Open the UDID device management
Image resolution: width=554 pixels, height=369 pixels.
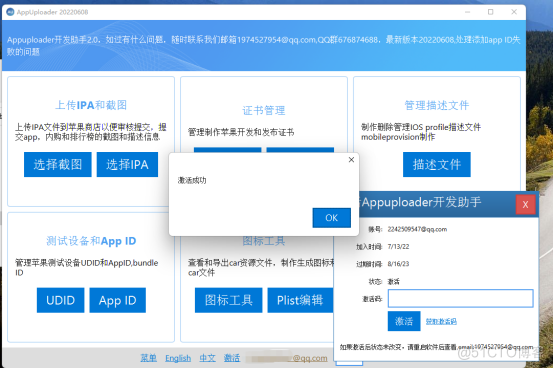coord(60,300)
